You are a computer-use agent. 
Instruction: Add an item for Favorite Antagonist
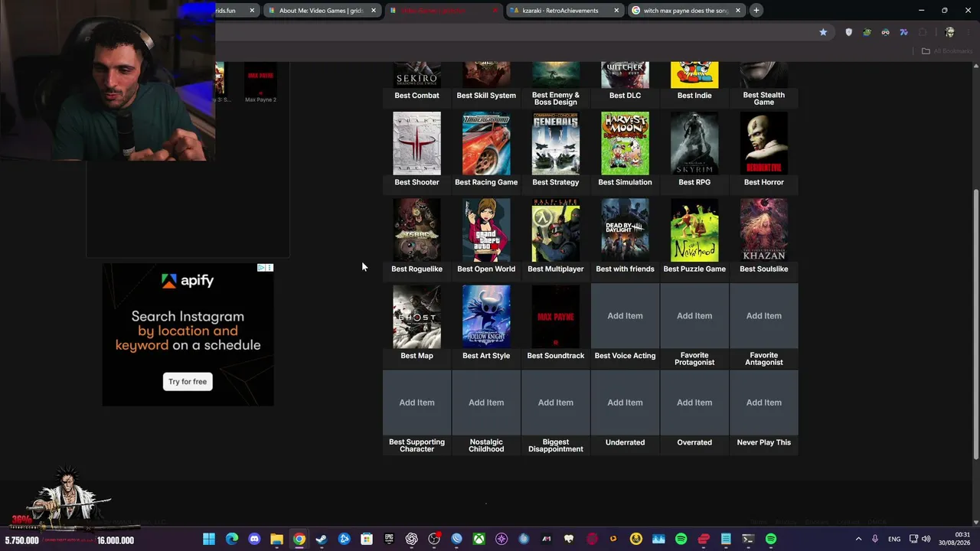click(x=764, y=316)
